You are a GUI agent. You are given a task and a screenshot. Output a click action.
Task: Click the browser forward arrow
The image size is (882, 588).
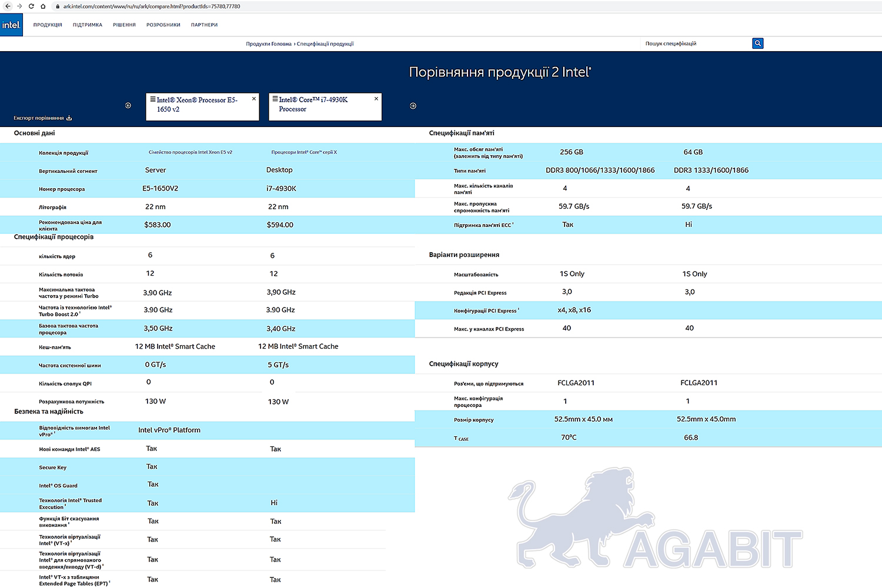click(x=19, y=6)
